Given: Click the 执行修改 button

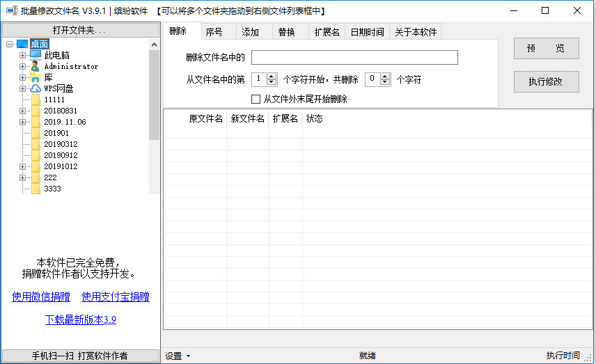Looking at the screenshot, I should 546,81.
